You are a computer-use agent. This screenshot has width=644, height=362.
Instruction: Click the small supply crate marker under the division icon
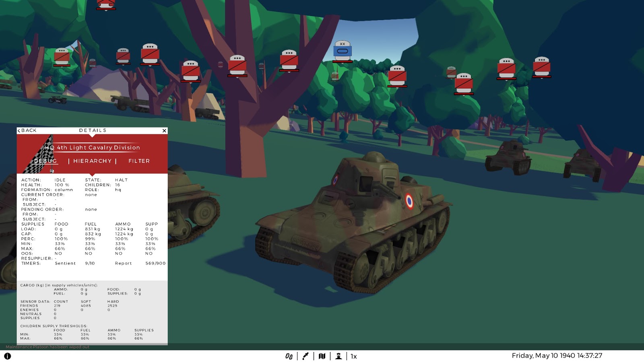click(334, 75)
